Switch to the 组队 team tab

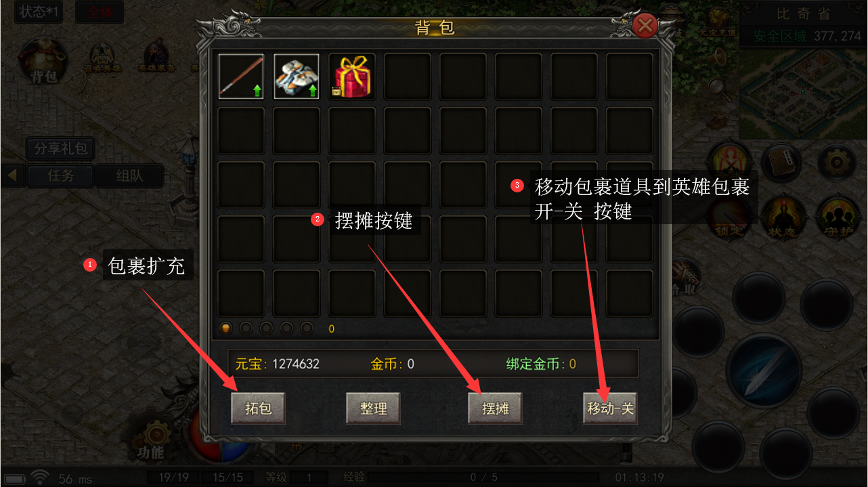point(129,176)
